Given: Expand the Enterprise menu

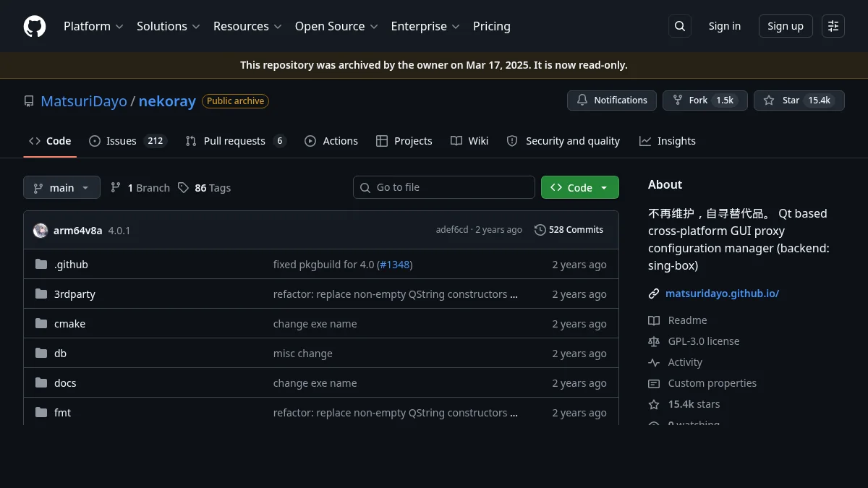Looking at the screenshot, I should (x=425, y=26).
